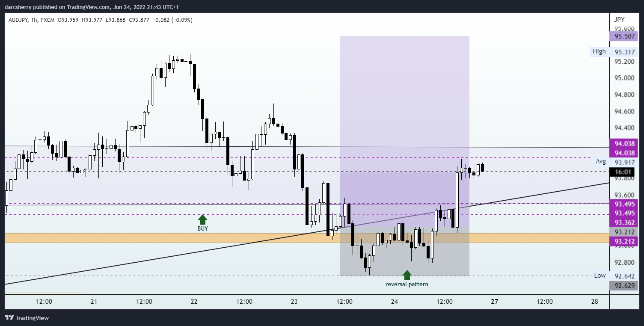
Task: Click the 94.600 price scale value
Action: (x=624, y=111)
